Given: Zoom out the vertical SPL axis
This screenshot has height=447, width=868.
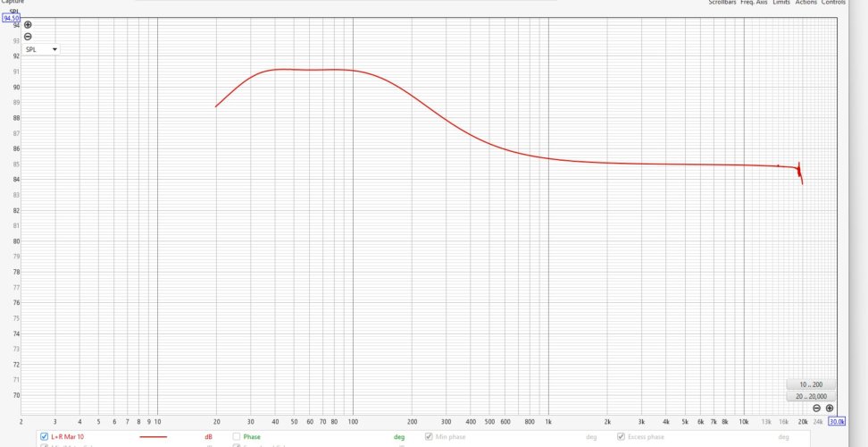Looking at the screenshot, I should pos(28,37).
